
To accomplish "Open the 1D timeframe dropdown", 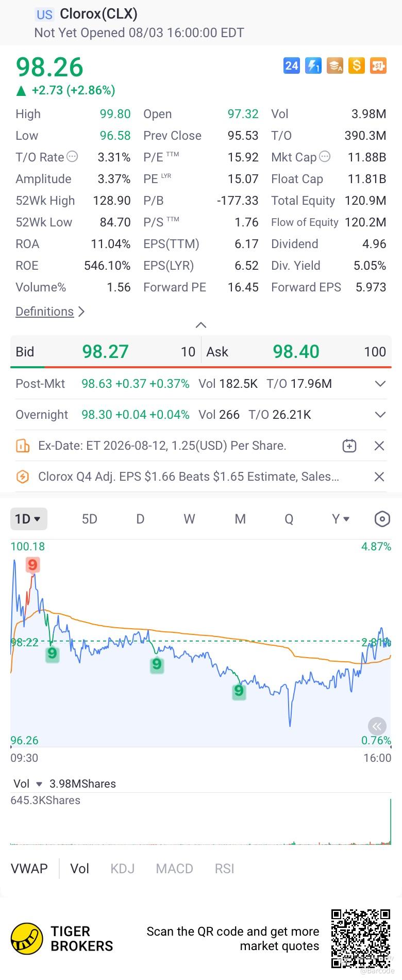I will point(29,519).
